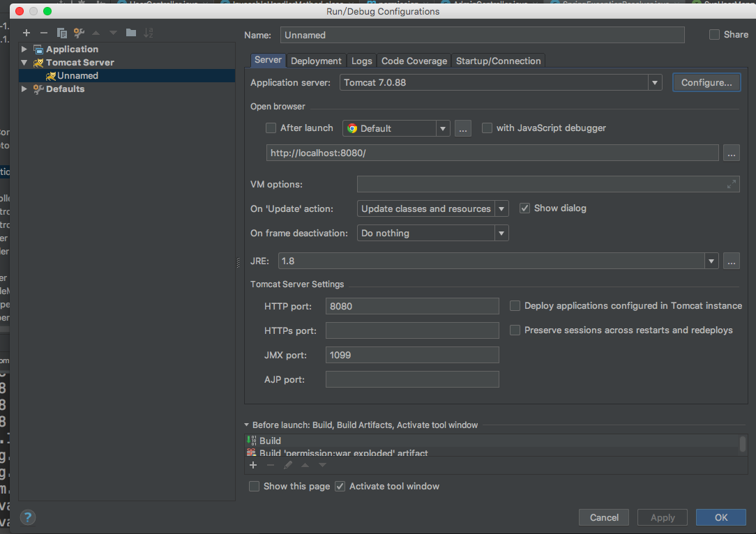
Task: Remove before launch task
Action: point(271,465)
